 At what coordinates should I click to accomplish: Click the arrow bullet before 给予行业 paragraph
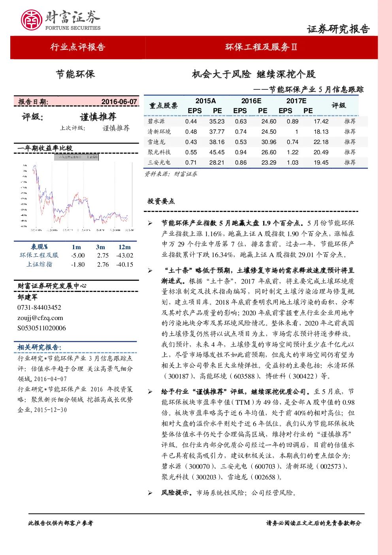pos(150,392)
